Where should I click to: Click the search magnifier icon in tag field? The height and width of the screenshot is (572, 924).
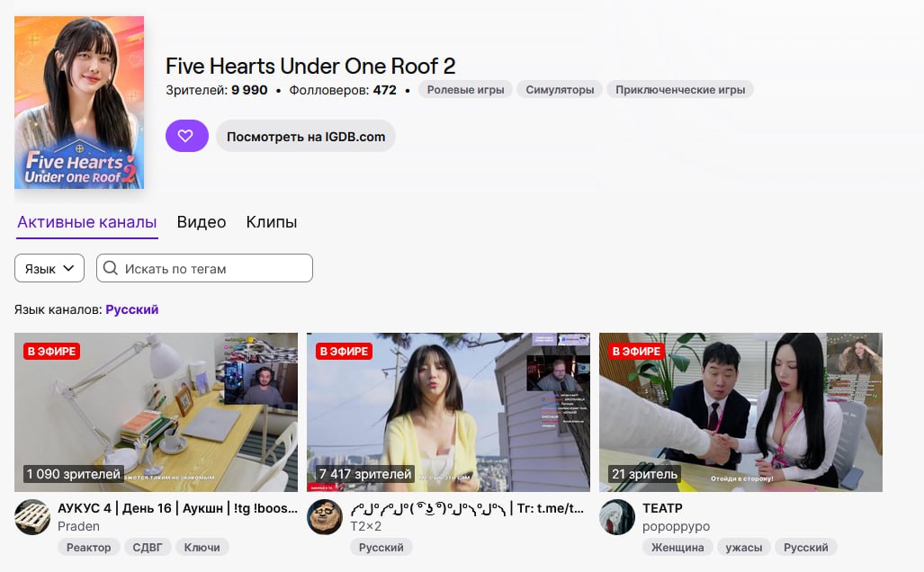pos(110,268)
